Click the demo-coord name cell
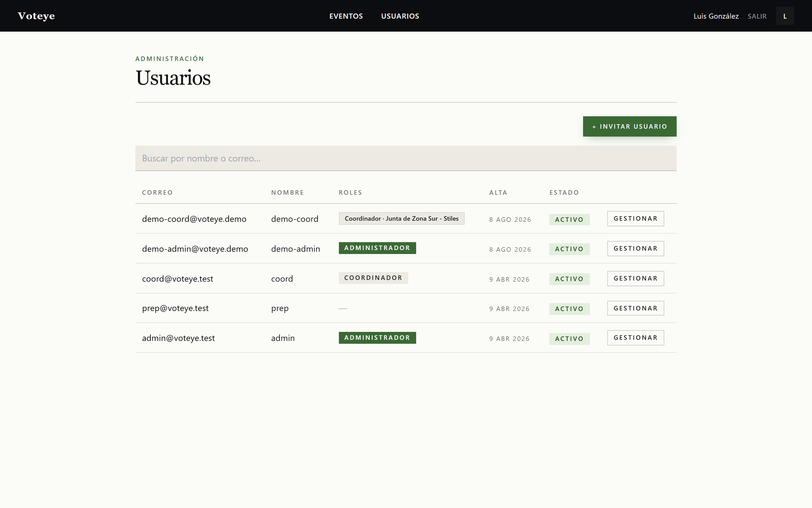Image resolution: width=812 pixels, height=508 pixels. coord(295,219)
